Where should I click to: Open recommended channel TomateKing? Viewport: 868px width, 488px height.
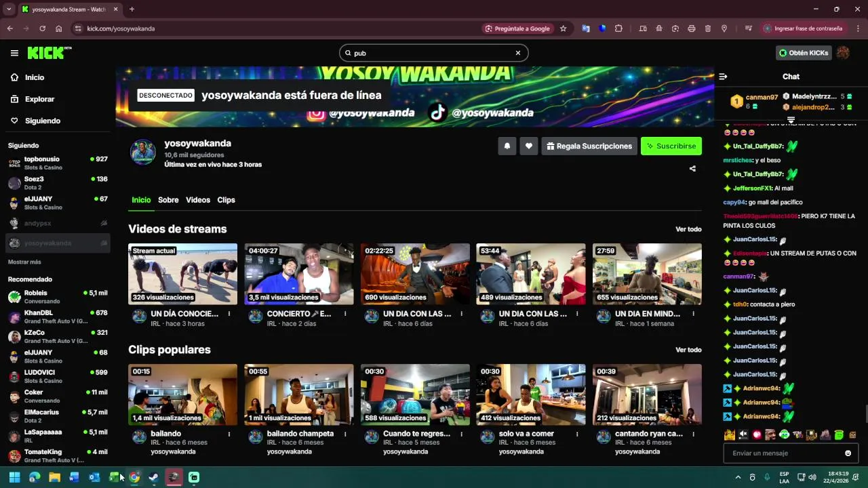point(58,455)
